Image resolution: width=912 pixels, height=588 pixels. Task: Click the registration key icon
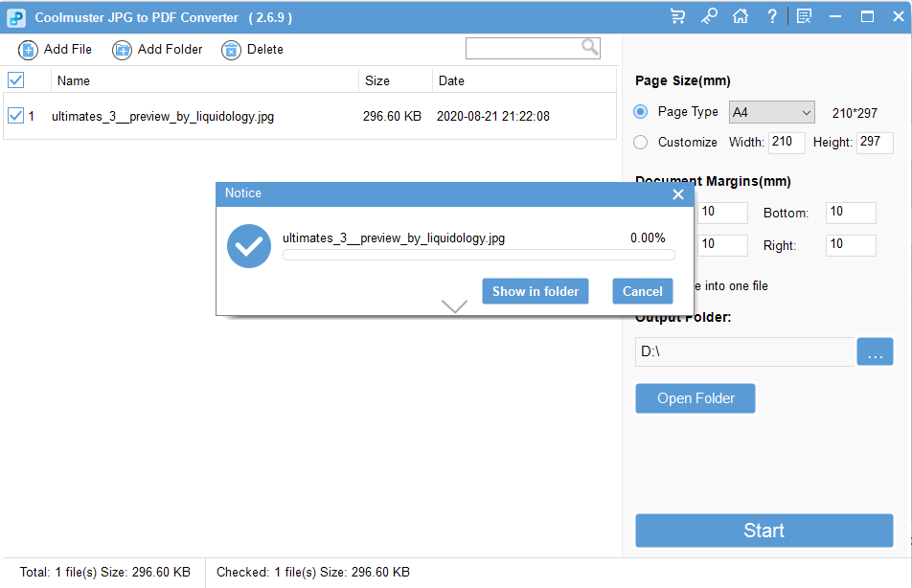point(709,15)
